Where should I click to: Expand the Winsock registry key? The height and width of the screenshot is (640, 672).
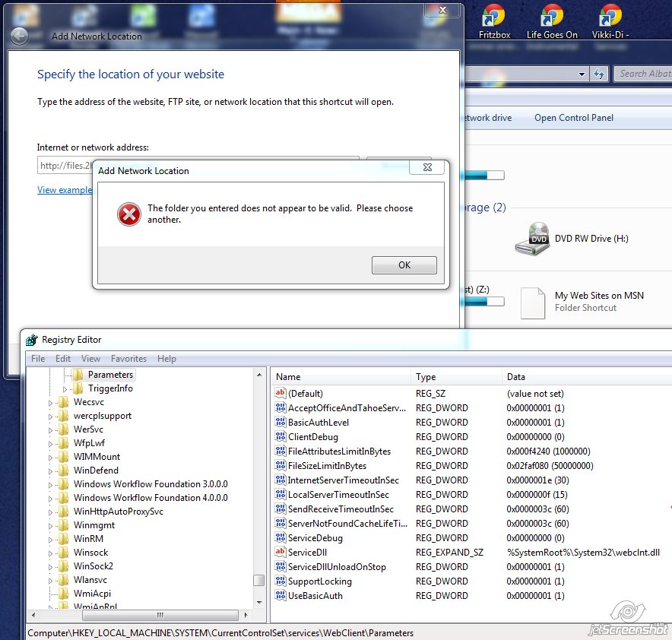tap(51, 553)
